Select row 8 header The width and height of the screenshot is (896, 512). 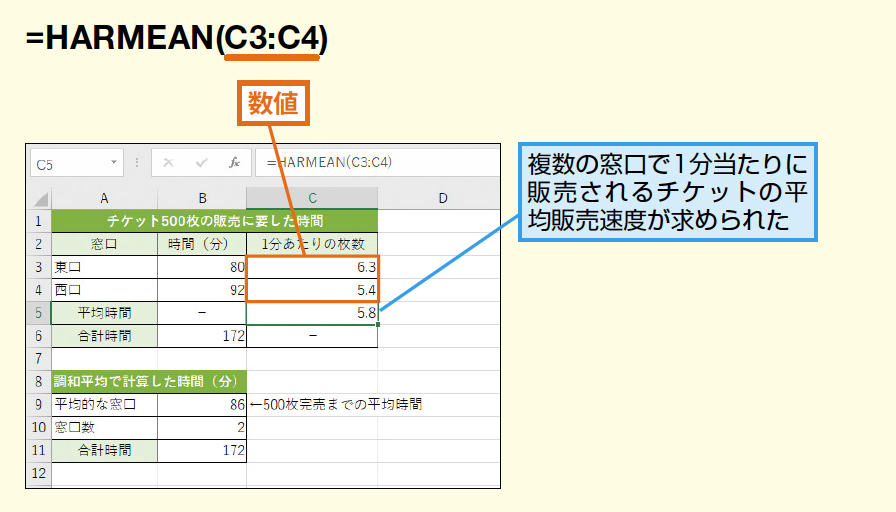(x=39, y=382)
